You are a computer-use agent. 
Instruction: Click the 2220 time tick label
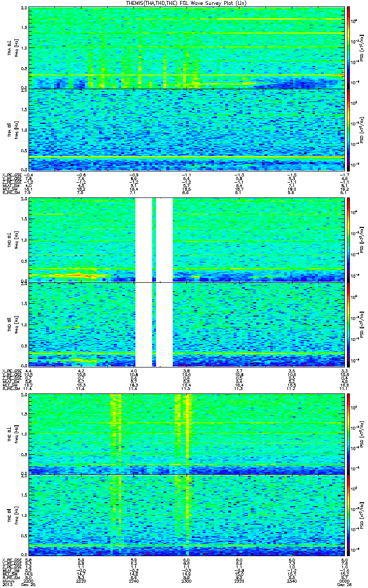[81, 580]
